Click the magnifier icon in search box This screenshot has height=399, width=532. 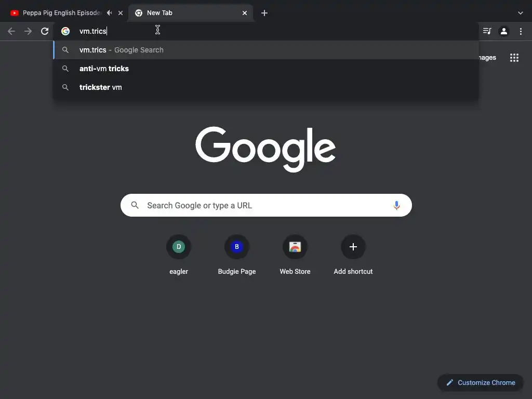[135, 205]
